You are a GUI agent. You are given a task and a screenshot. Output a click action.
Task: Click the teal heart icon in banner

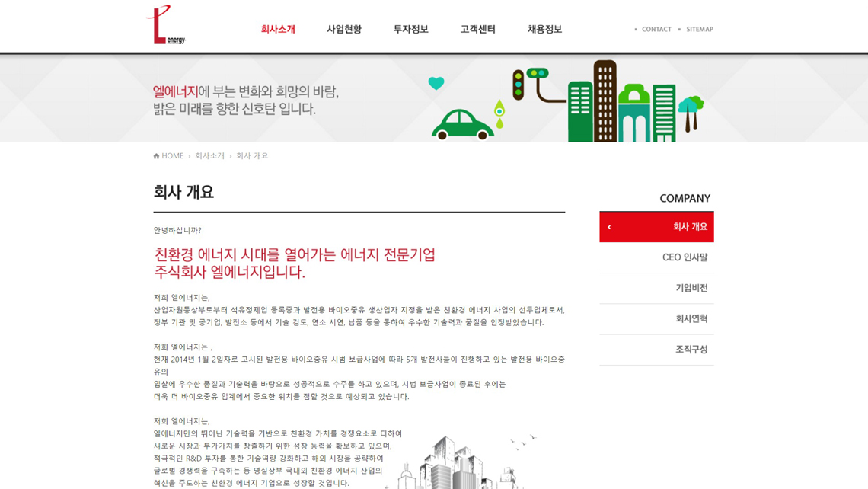point(436,83)
